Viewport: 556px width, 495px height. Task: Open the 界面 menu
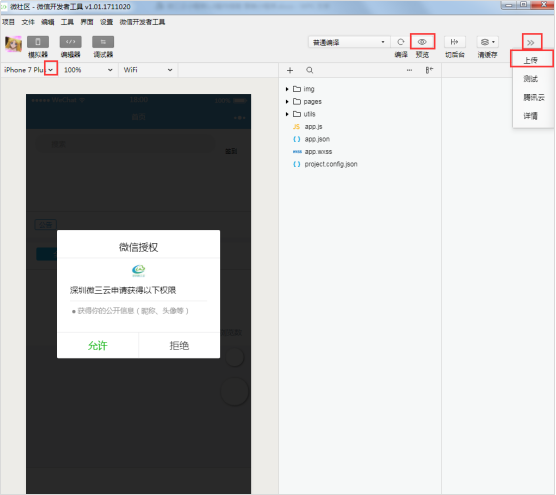tap(87, 22)
